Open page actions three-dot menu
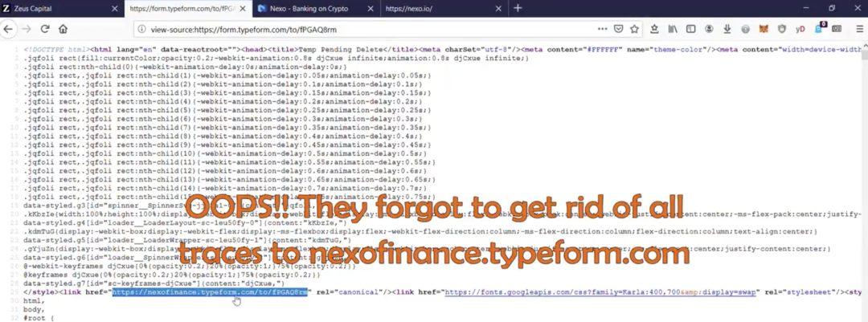The image size is (868, 322). click(600, 29)
